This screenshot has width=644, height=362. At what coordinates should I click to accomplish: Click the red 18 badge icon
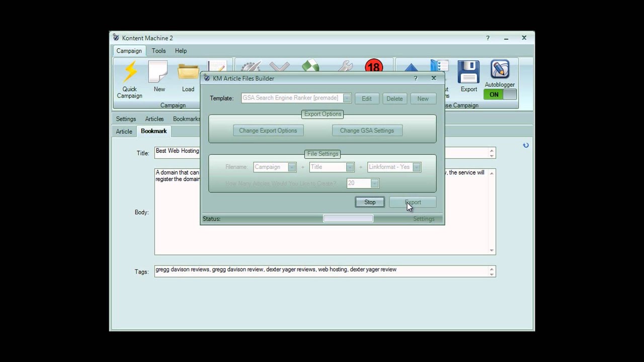pos(374,66)
